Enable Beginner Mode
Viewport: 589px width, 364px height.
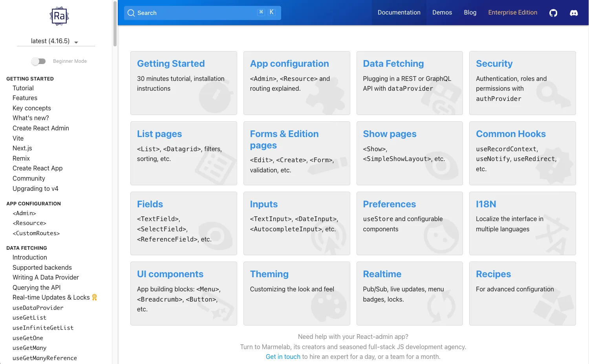click(x=38, y=61)
